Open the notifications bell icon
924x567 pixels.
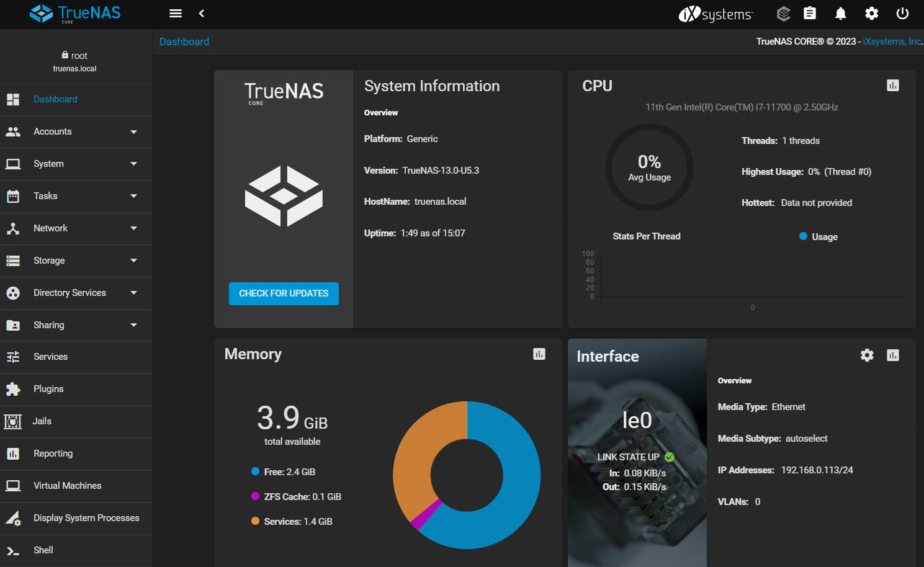pyautogui.click(x=840, y=13)
